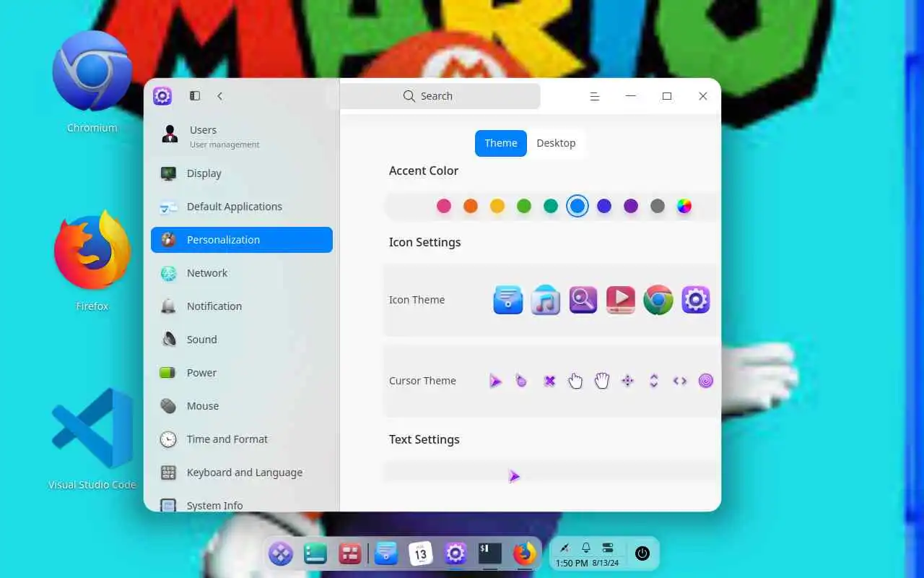Click the power button in the dock

(642, 553)
